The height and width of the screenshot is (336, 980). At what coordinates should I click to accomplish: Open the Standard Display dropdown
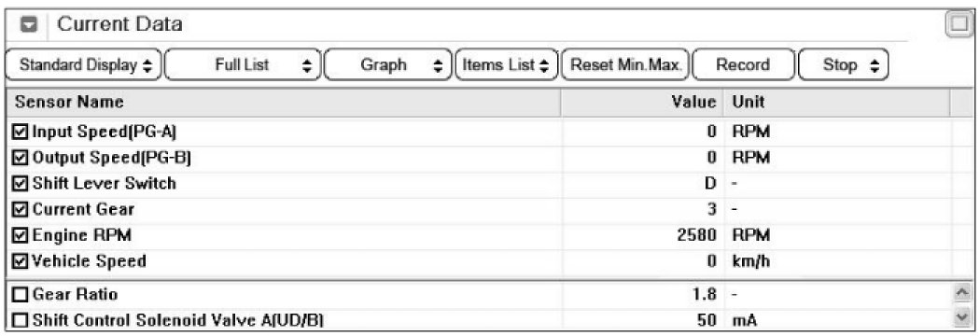[x=84, y=65]
